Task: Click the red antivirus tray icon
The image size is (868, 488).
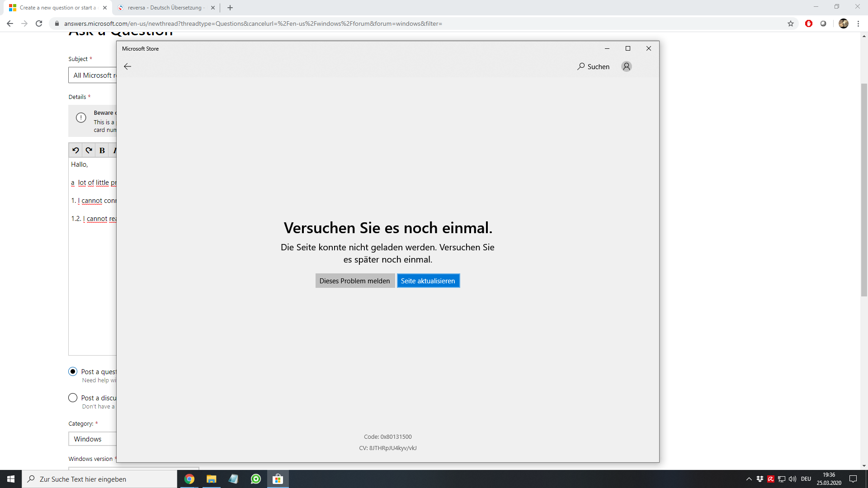Action: click(x=771, y=479)
